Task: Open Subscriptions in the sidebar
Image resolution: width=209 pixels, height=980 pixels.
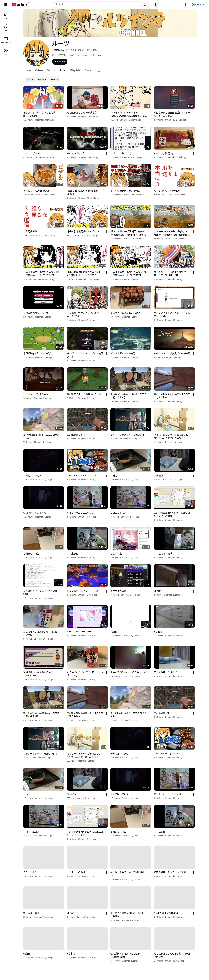Action: click(6, 40)
